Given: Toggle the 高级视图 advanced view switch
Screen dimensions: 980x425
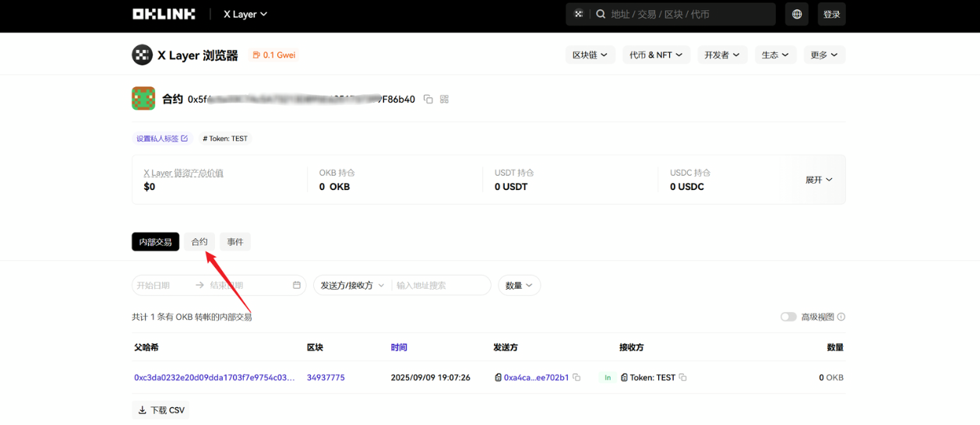Looking at the screenshot, I should point(788,317).
